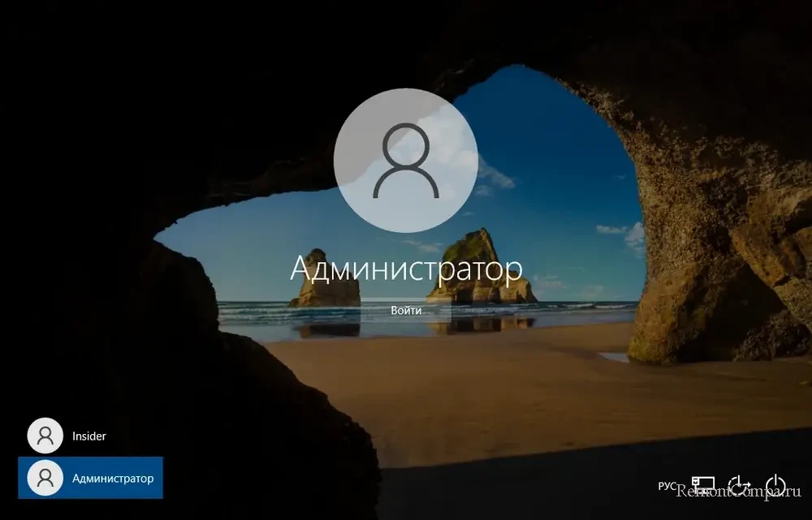Image resolution: width=812 pixels, height=520 pixels.
Task: Open the power options icon
Action: pos(775,487)
